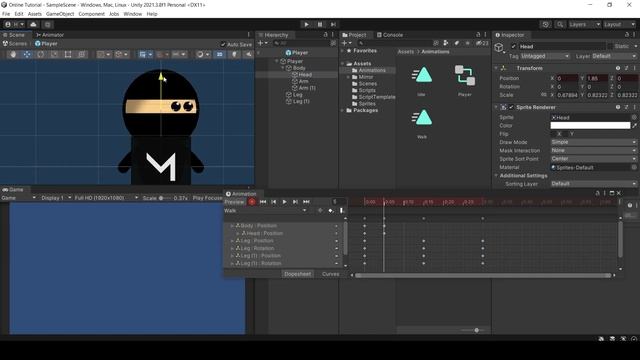Switch to the Console tab
This screenshot has height=360, width=640.
tap(390, 35)
